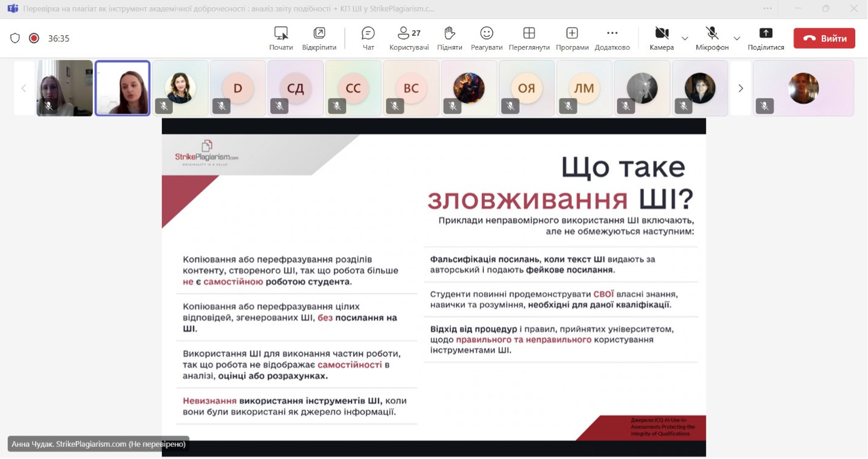The height and width of the screenshot is (459, 868).
Task: Open the Програми apps panel
Action: [572, 38]
